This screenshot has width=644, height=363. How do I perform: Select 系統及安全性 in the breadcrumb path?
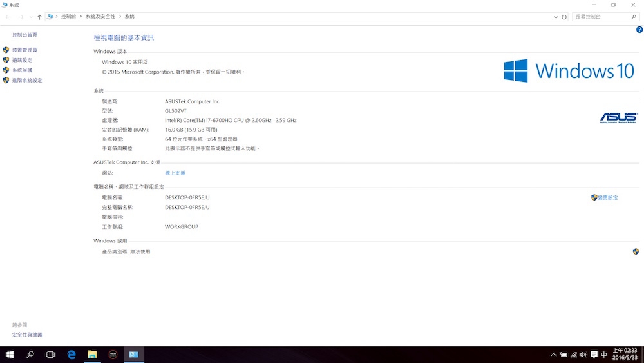(100, 17)
